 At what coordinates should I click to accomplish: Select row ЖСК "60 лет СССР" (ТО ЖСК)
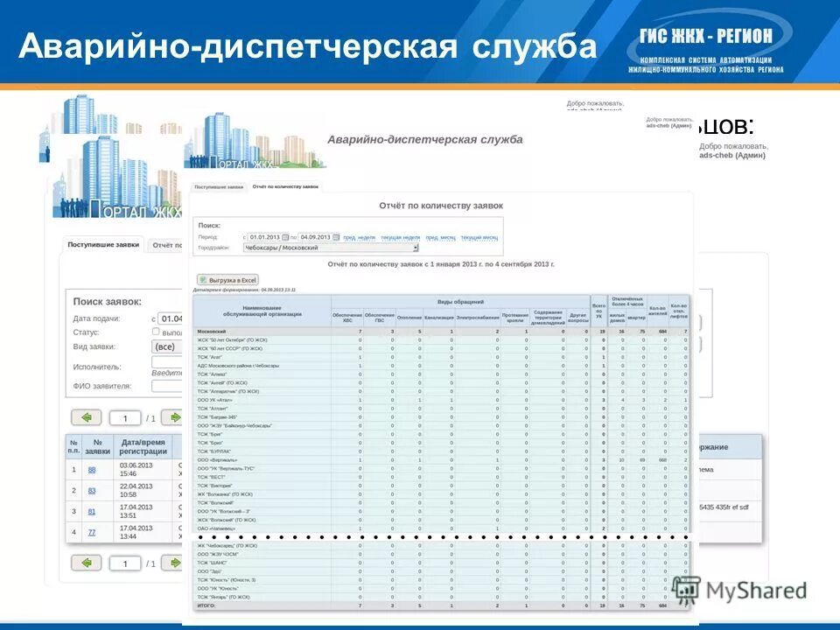pyautogui.click(x=441, y=349)
